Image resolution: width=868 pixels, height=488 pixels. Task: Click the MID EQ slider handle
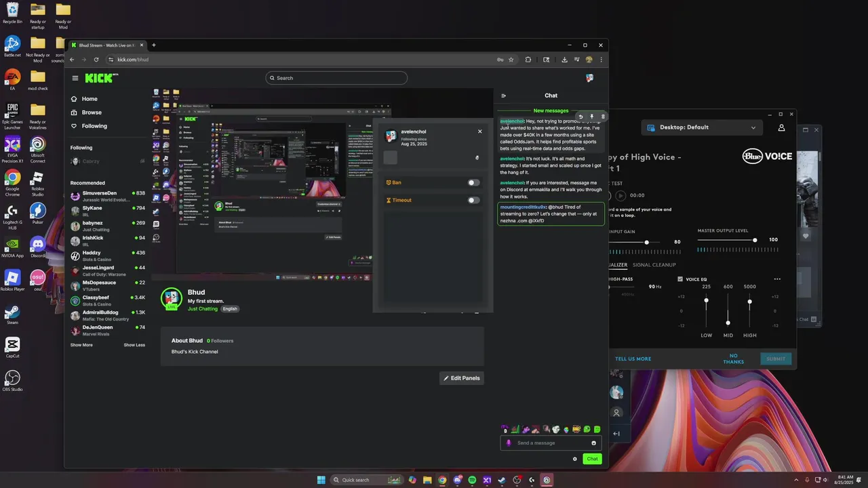tap(728, 323)
